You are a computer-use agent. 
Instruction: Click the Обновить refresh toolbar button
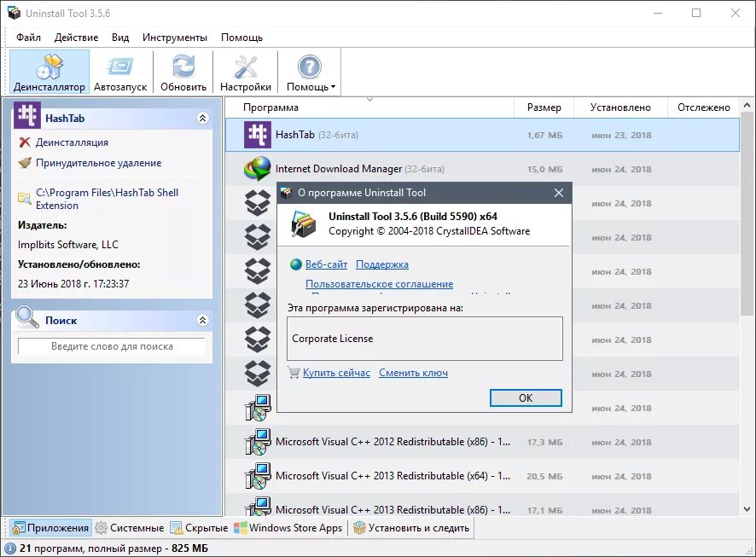click(x=183, y=73)
